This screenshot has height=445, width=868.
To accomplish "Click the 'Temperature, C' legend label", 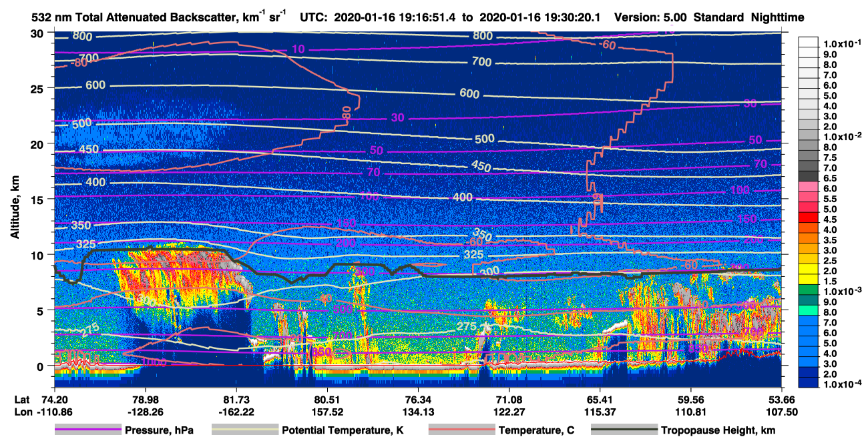I will pyautogui.click(x=535, y=430).
